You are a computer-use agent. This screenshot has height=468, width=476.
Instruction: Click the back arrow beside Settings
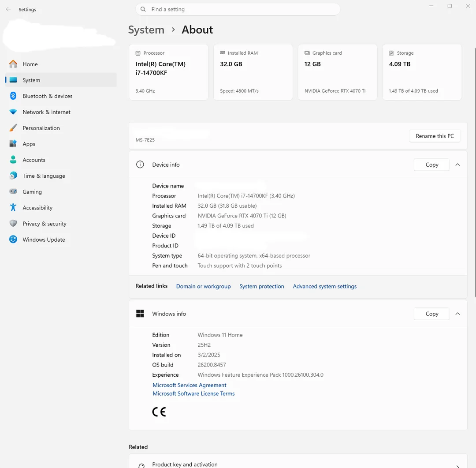(8, 9)
